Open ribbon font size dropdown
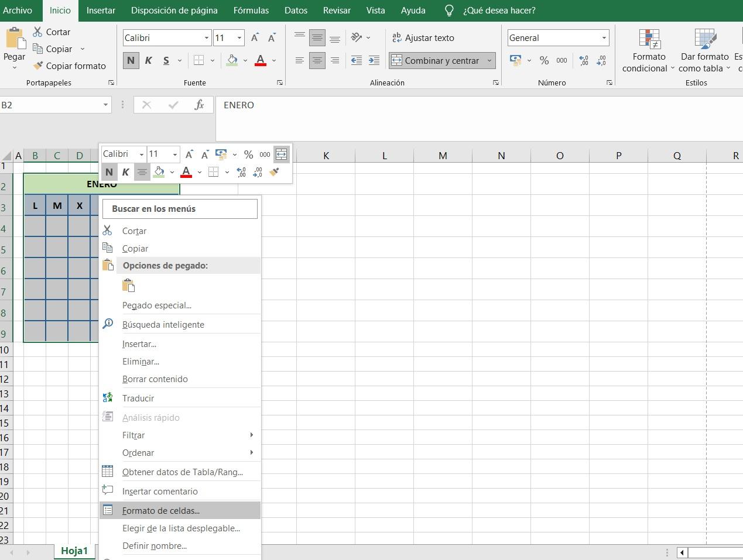Viewport: 743px width, 560px height. tap(239, 38)
